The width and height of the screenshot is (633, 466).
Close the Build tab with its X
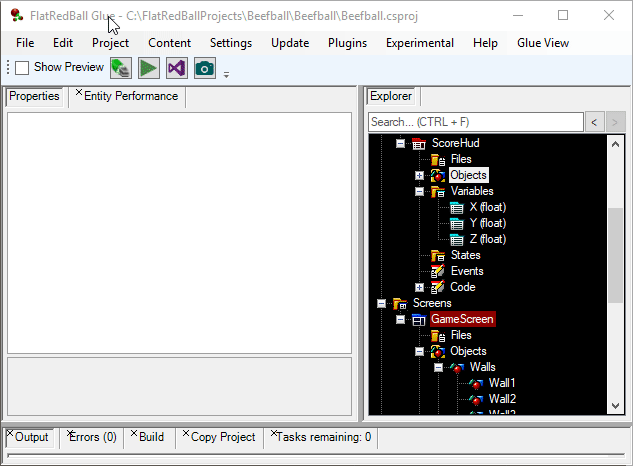134,434
